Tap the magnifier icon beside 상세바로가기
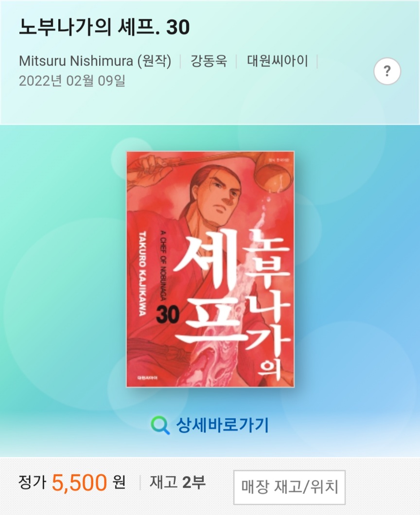420x515 pixels. (160, 426)
